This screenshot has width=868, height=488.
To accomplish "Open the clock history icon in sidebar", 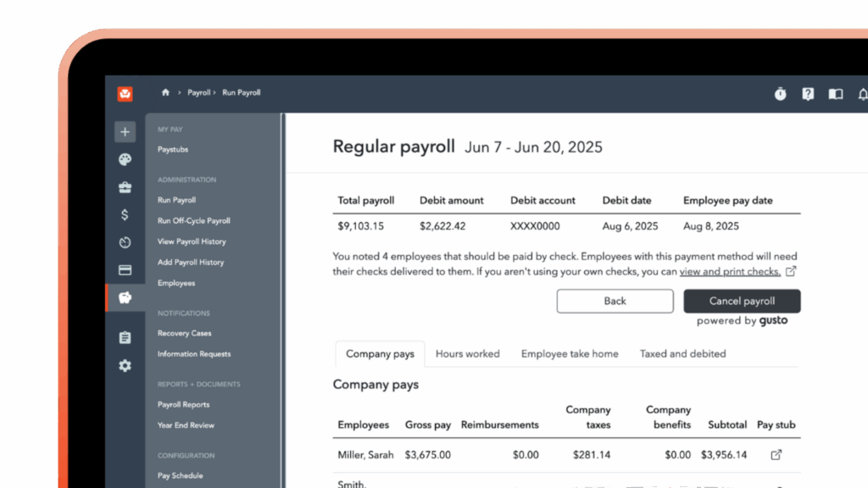I will 124,243.
